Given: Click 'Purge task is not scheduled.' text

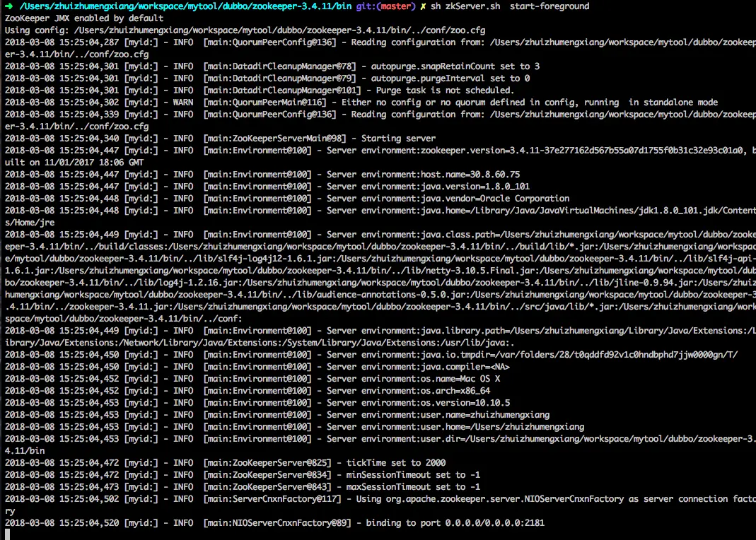Looking at the screenshot, I should [445, 90].
